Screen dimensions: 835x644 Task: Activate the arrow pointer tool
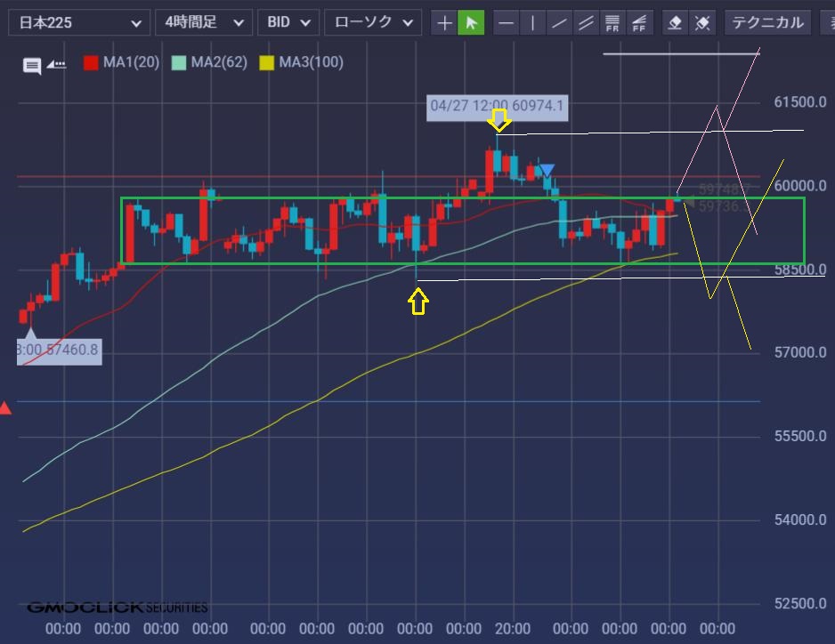471,22
